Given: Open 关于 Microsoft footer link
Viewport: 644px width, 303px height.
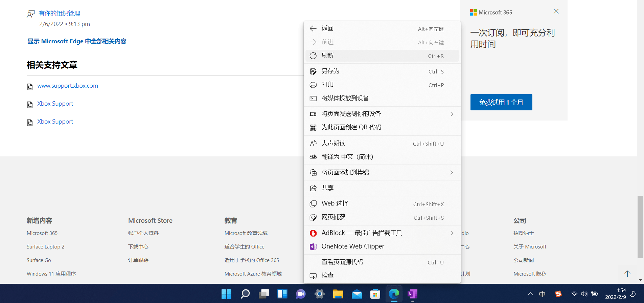Looking at the screenshot, I should [x=530, y=247].
